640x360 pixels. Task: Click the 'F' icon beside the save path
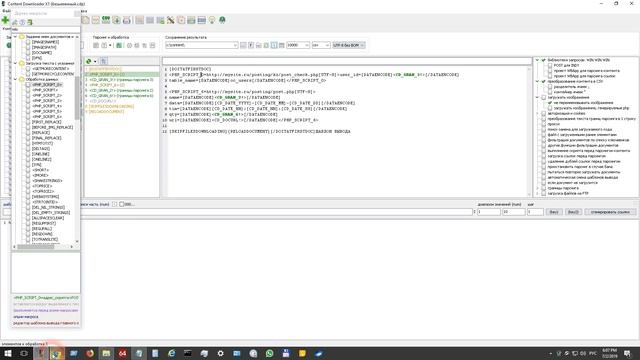(251, 45)
